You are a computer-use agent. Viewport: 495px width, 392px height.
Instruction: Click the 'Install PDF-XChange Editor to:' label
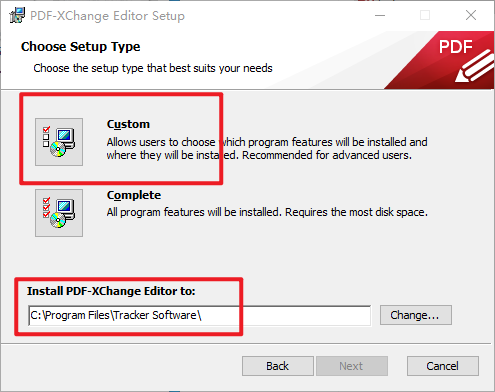click(111, 291)
